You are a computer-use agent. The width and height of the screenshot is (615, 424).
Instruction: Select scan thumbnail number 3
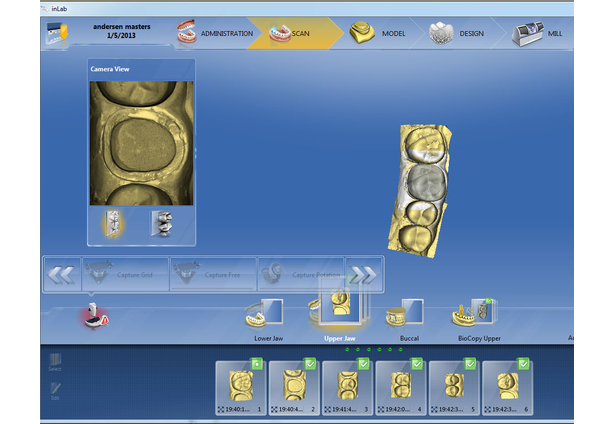(x=348, y=388)
